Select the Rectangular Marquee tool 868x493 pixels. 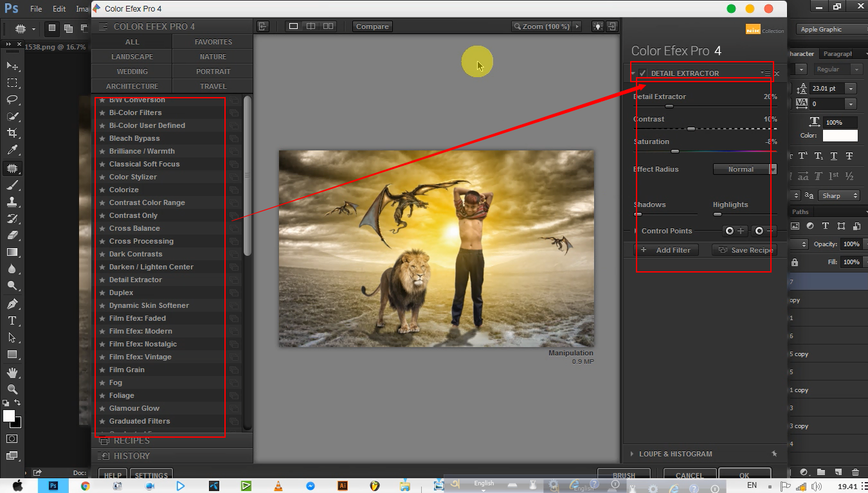(12, 82)
